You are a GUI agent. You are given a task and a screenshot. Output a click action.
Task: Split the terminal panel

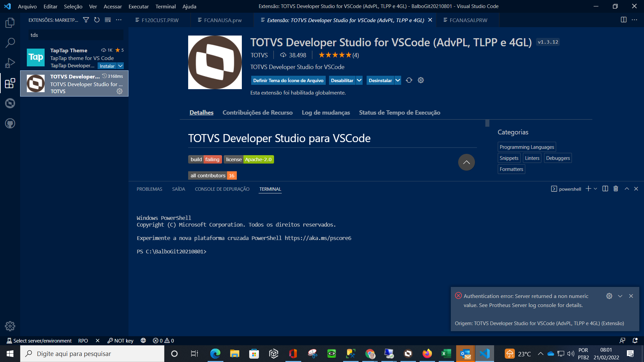(605, 189)
